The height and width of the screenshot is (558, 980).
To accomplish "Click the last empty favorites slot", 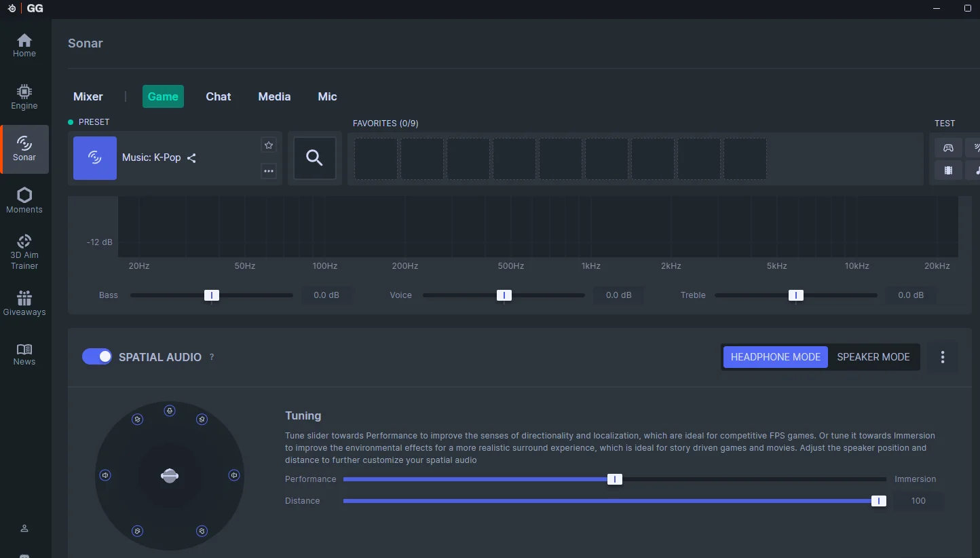I will [745, 159].
